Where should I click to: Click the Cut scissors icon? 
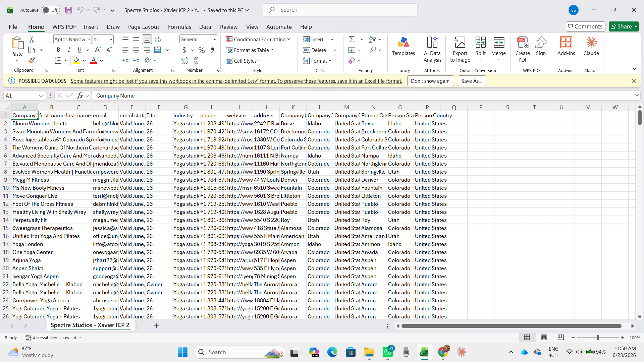[32, 40]
